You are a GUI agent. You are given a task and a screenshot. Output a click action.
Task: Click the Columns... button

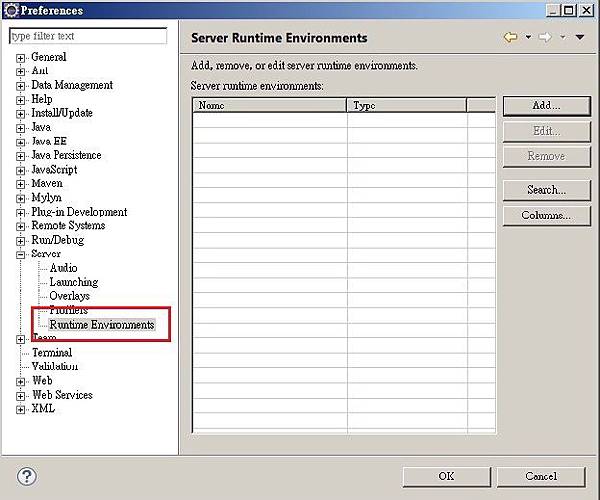tap(546, 216)
